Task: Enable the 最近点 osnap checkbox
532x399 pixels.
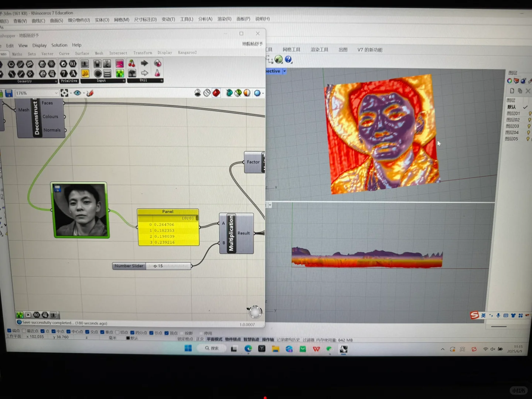Action: coord(24,331)
